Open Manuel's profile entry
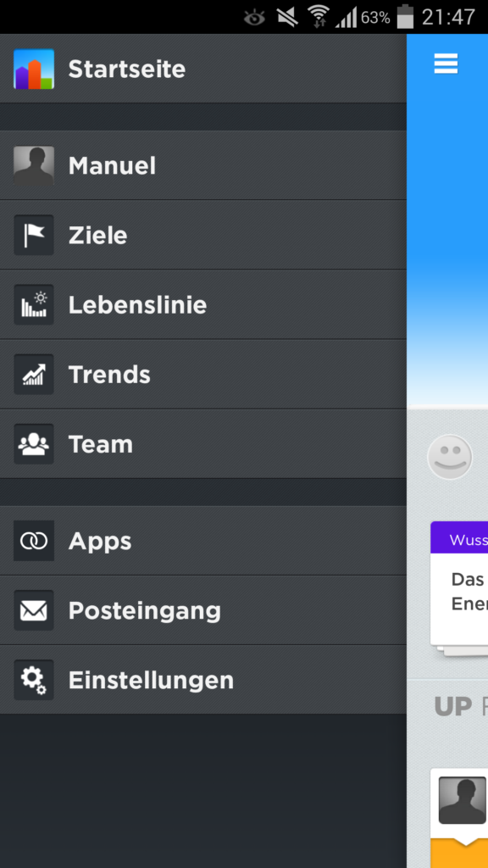Image resolution: width=488 pixels, height=868 pixels. (x=203, y=165)
